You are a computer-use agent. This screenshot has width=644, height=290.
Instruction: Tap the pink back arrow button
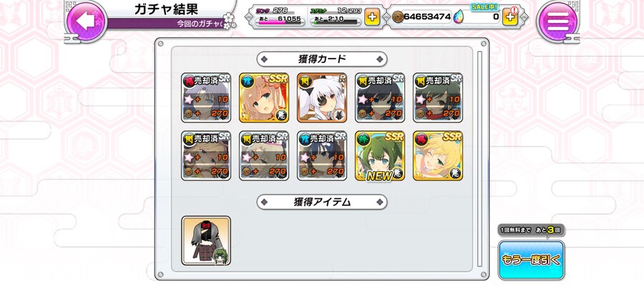pyautogui.click(x=86, y=21)
